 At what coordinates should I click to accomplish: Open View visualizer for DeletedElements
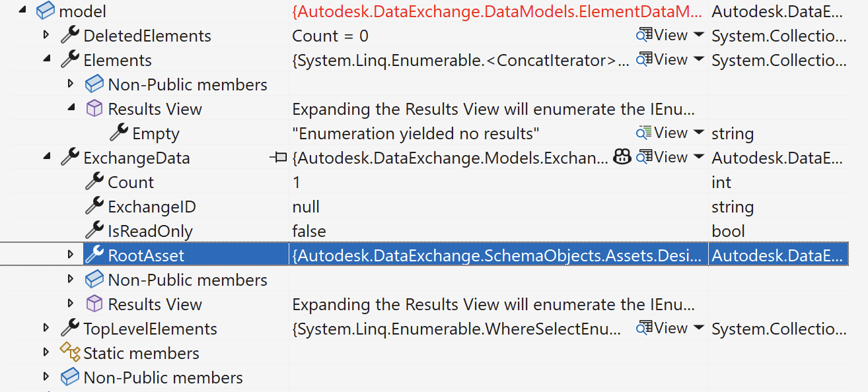(663, 35)
